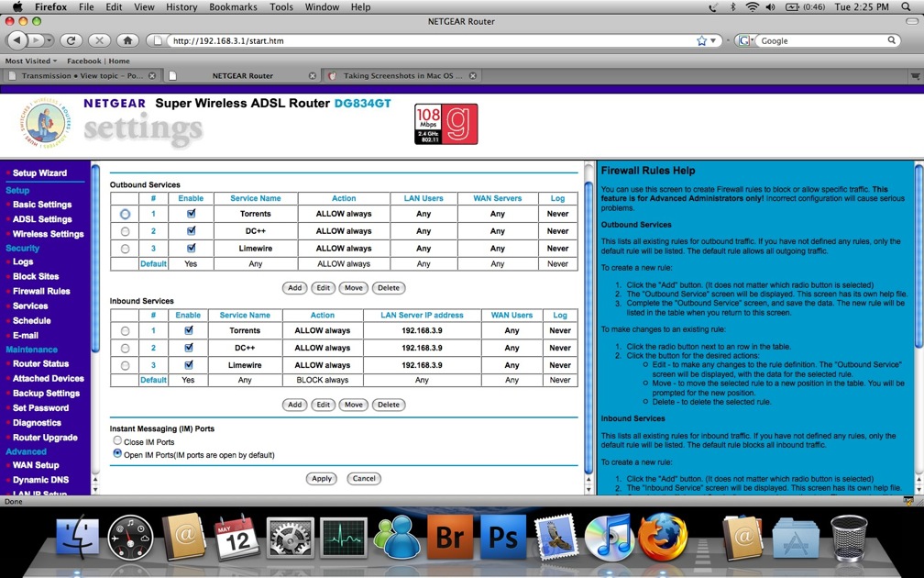Launch iTunes from the dock

(609, 537)
